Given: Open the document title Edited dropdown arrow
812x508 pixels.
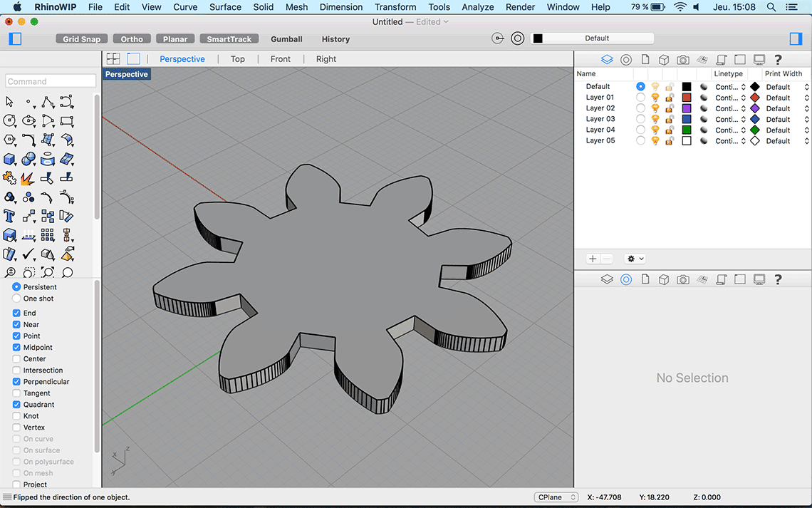Looking at the screenshot, I should [x=446, y=22].
